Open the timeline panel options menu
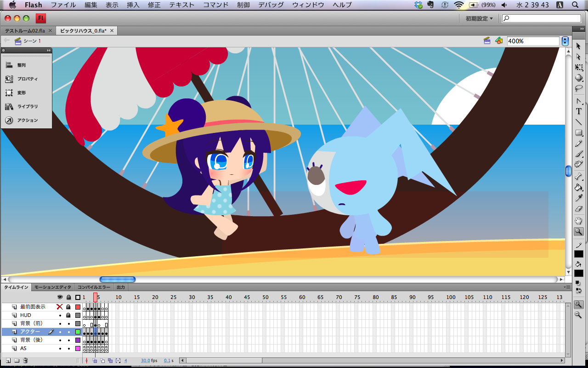 tap(568, 287)
